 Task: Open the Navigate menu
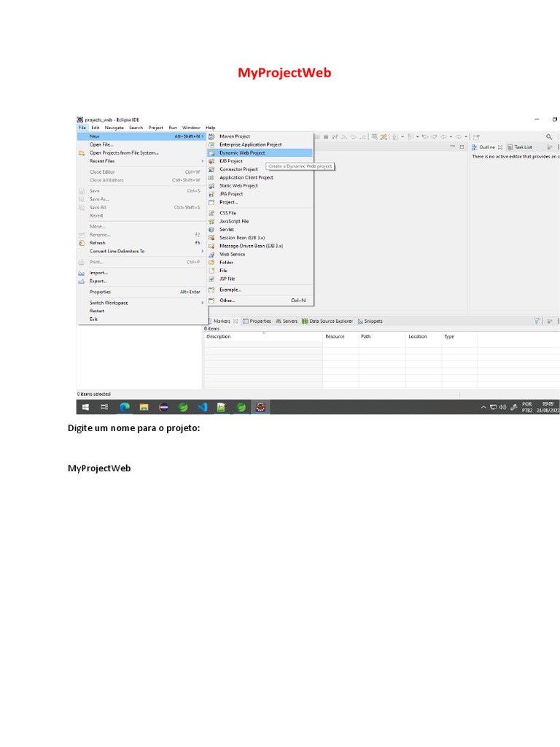(x=114, y=128)
